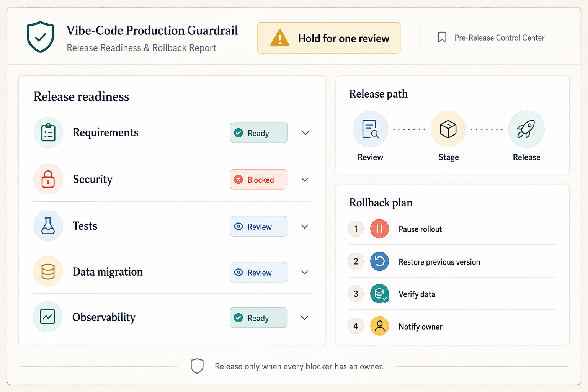This screenshot has height=392, width=588.
Task: Select the Review document-search icon in Release path
Action: [x=370, y=129]
